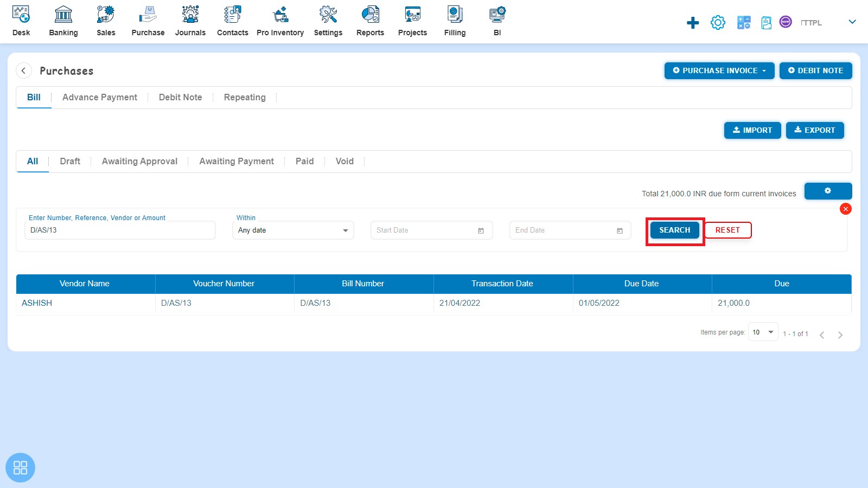This screenshot has height=488, width=868.
Task: Click the 21,000.0 due amount cell
Action: pos(782,303)
